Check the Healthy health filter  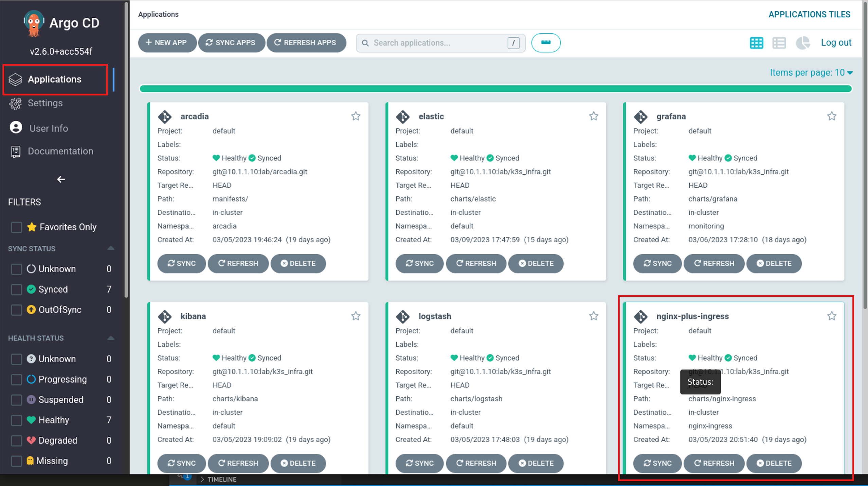point(16,420)
